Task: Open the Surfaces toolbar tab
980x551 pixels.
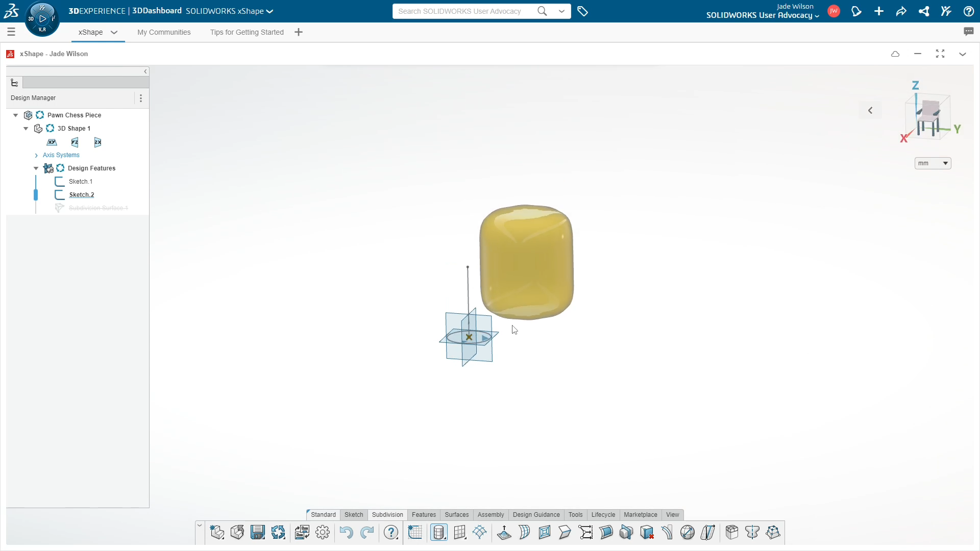Action: pyautogui.click(x=457, y=514)
